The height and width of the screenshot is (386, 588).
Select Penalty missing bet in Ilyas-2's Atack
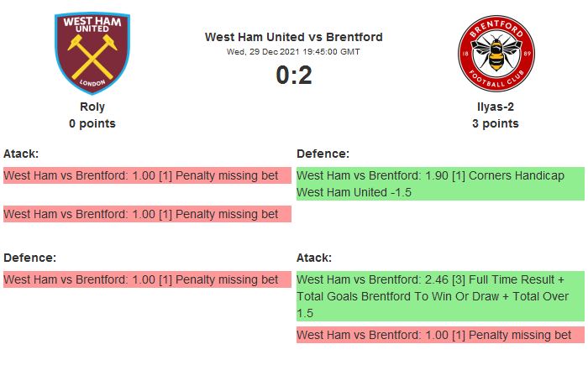coord(440,335)
